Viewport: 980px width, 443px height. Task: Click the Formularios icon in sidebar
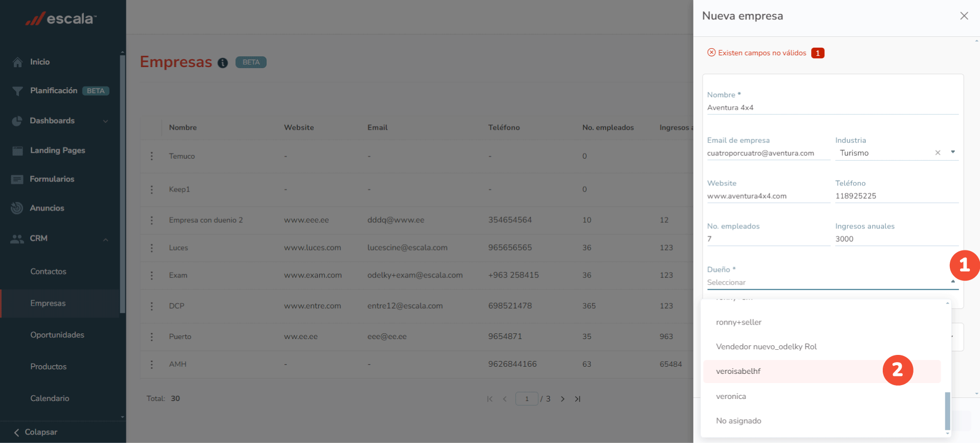pyautogui.click(x=17, y=179)
